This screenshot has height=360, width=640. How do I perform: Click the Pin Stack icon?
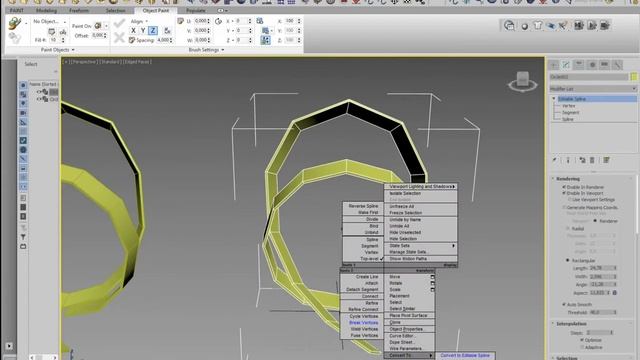coord(555,160)
